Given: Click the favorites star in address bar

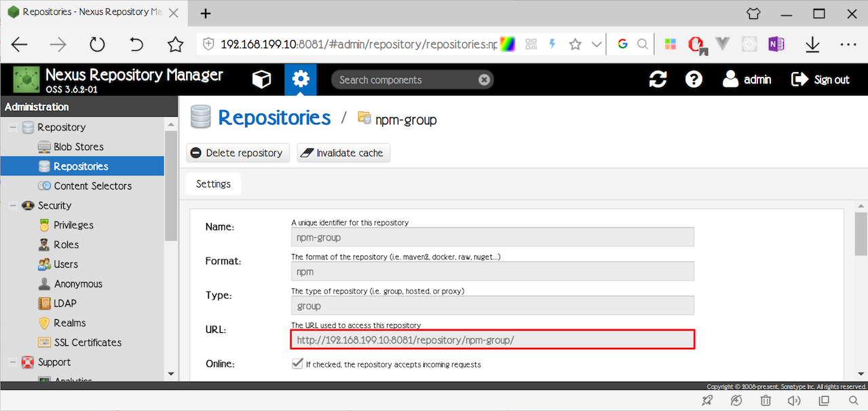Looking at the screenshot, I should [575, 44].
